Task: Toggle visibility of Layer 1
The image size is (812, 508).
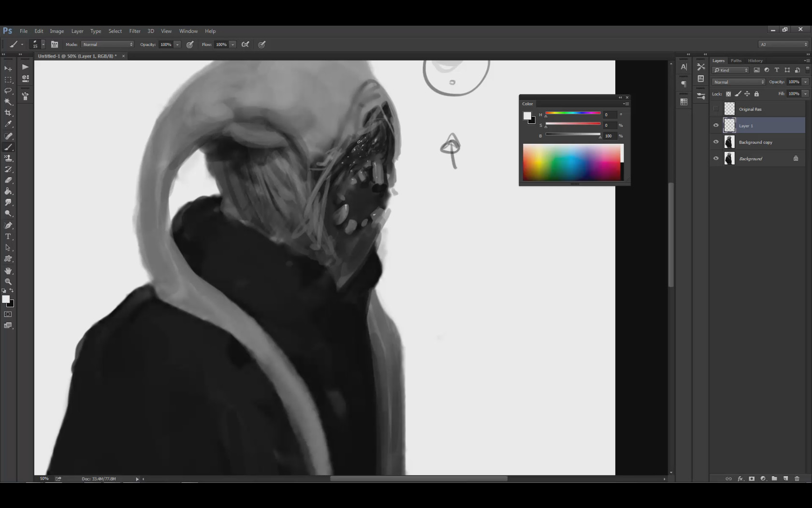Action: (716, 125)
